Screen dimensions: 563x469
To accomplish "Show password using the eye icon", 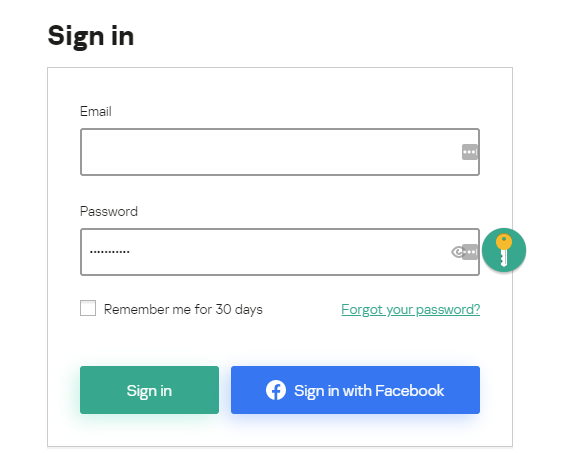I will point(457,252).
